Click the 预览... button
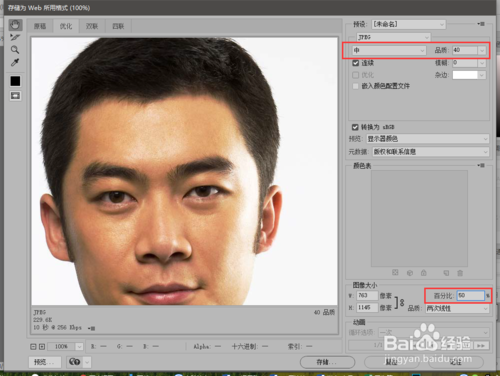Viewport: 500px width, 376px height. pos(45,362)
